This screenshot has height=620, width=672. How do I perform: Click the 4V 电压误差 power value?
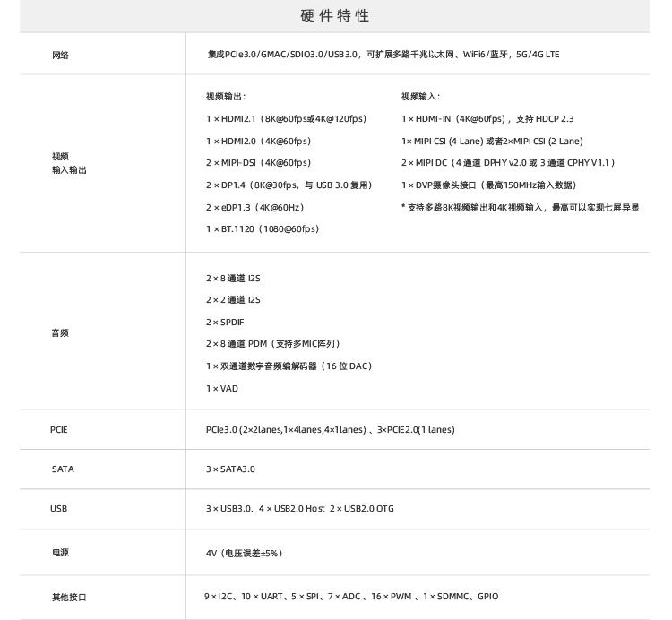pos(244,554)
